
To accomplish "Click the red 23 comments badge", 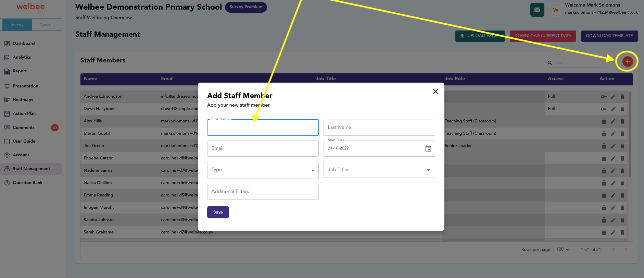I will (x=55, y=128).
